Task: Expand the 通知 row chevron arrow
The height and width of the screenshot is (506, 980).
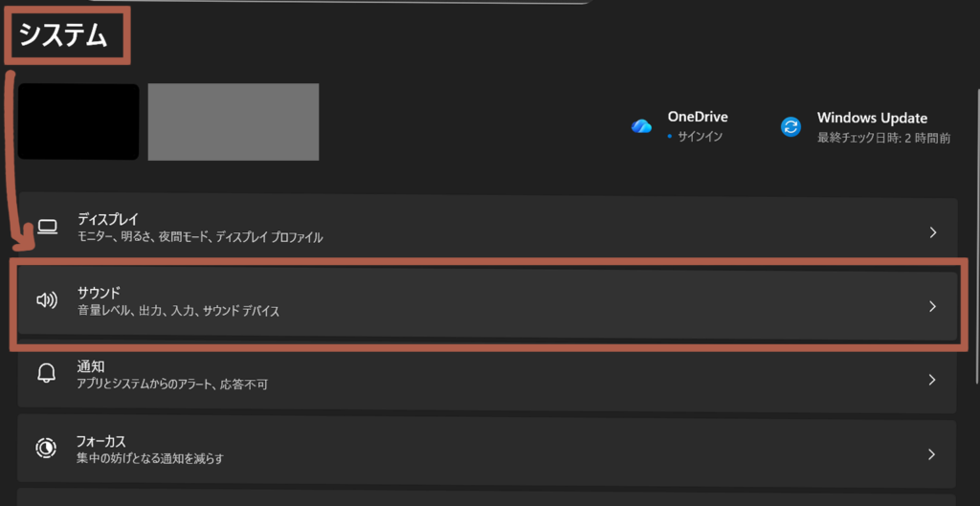Action: (x=933, y=380)
